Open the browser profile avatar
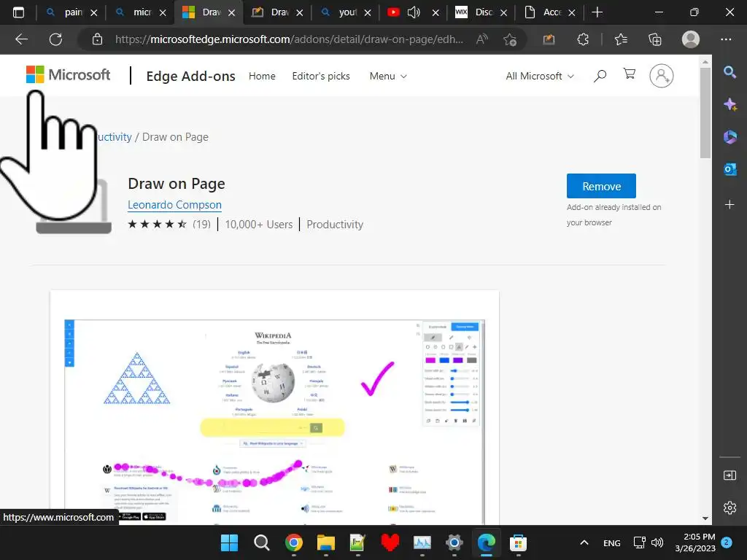The width and height of the screenshot is (747, 560). point(691,39)
